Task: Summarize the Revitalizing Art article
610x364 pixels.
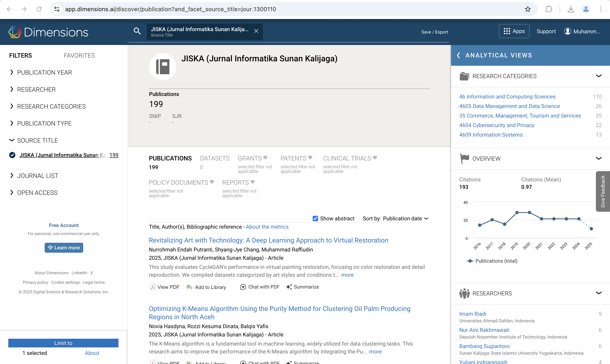Action: [303, 287]
